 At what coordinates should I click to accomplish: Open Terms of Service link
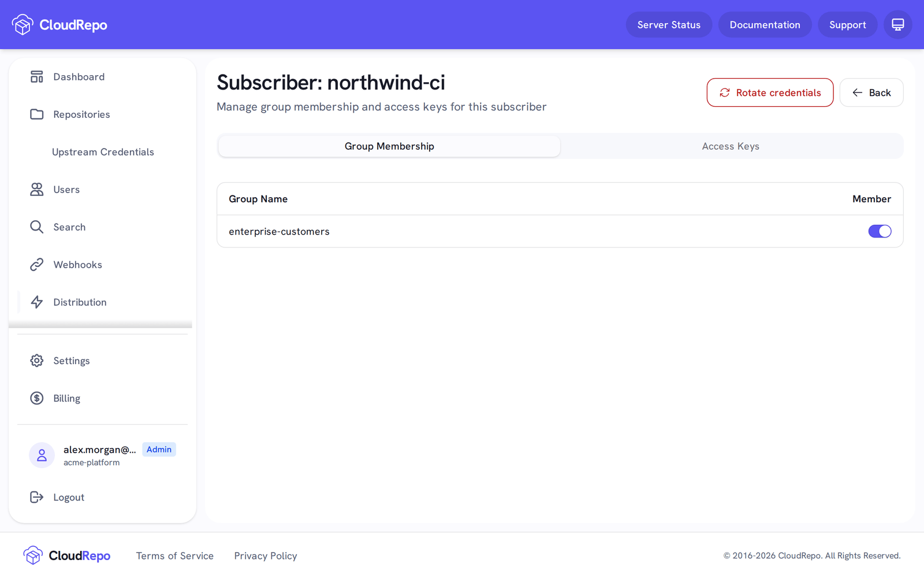pyautogui.click(x=175, y=556)
